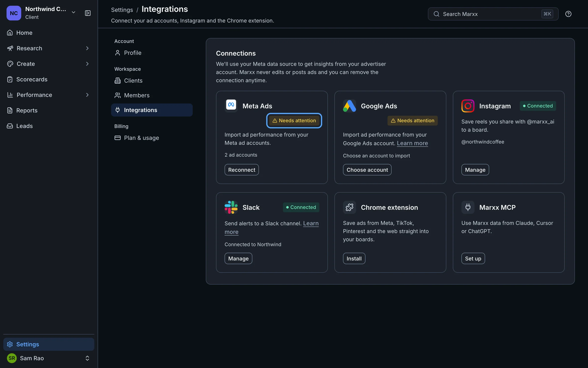Click the SR user avatar
The width and height of the screenshot is (588, 368).
pyautogui.click(x=12, y=358)
